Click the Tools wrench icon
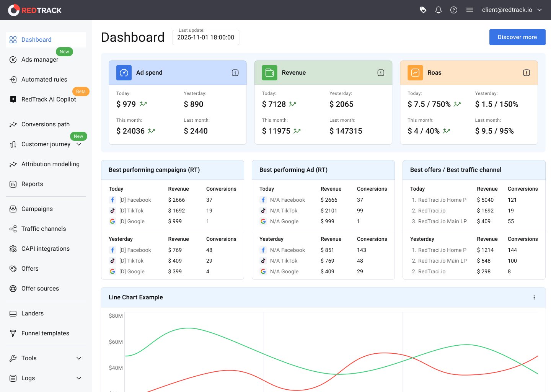 tap(13, 358)
